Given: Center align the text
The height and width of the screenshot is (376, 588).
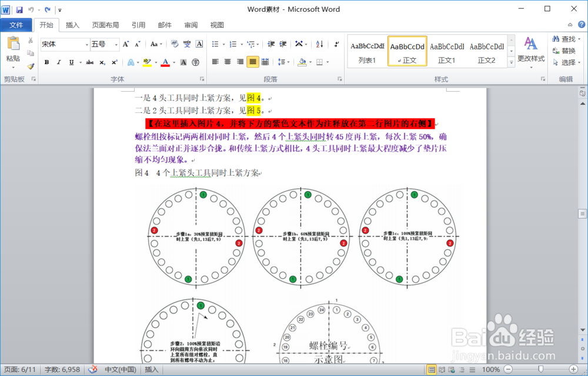Looking at the screenshot, I should tap(228, 62).
